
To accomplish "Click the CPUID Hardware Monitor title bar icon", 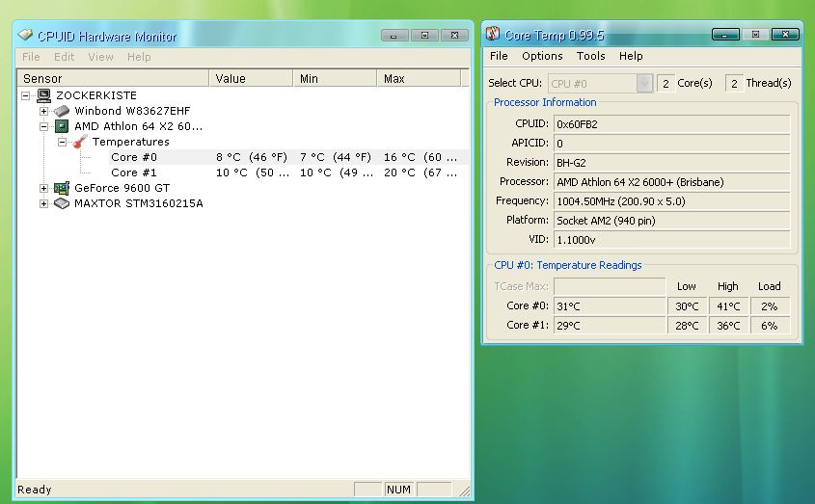I will [x=25, y=35].
